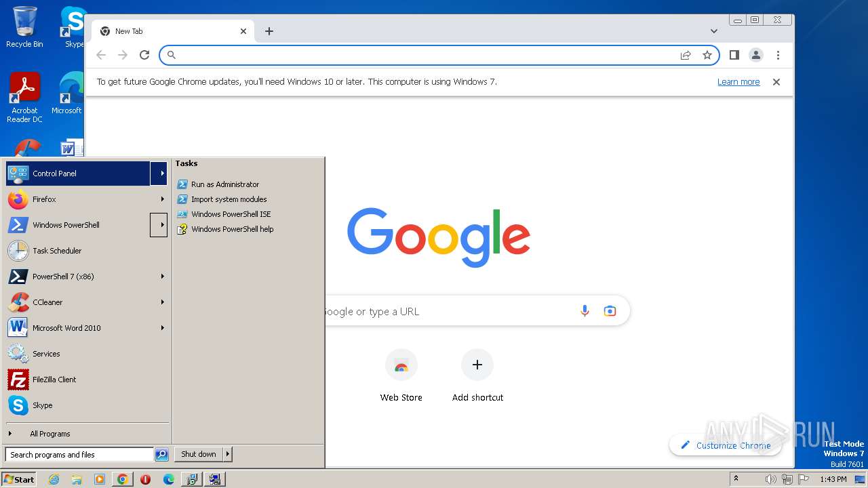Launch Firefox from Start menu
This screenshot has height=488, width=868.
pos(78,199)
